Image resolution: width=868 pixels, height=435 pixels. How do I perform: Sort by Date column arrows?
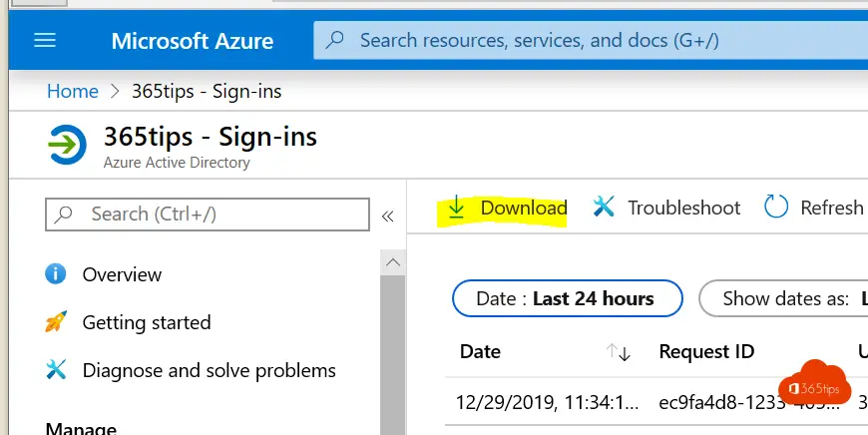click(x=619, y=352)
